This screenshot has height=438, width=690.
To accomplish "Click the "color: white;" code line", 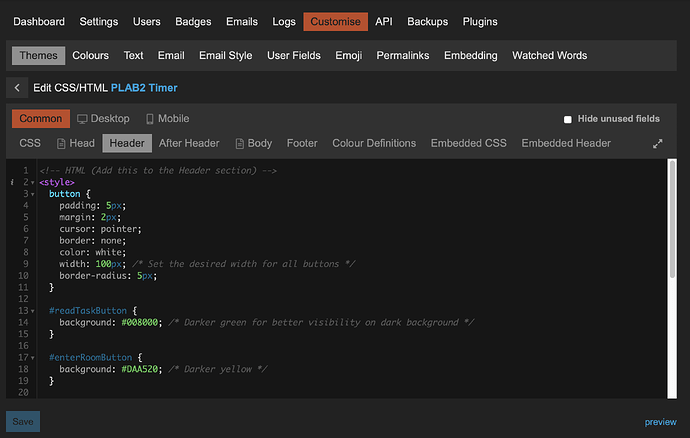I will point(92,253).
